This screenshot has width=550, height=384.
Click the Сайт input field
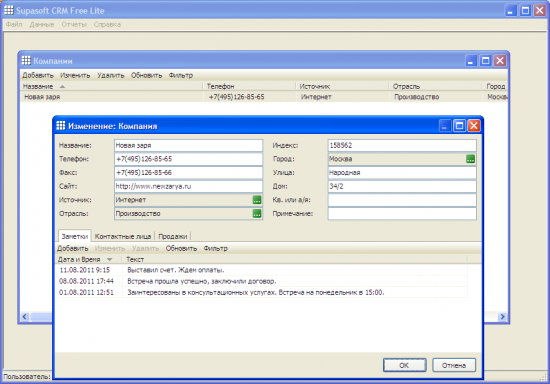[188, 186]
